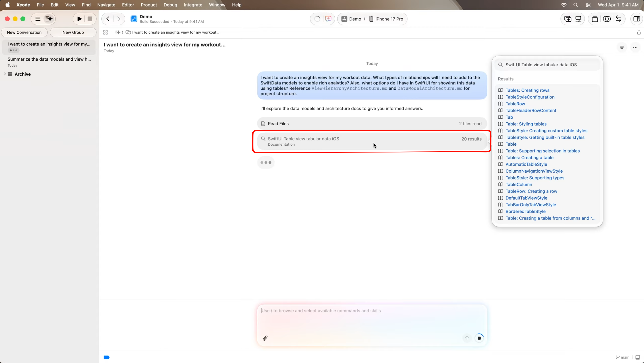Open the conversation filter lines icon
The width and height of the screenshot is (644, 363).
pyautogui.click(x=622, y=47)
